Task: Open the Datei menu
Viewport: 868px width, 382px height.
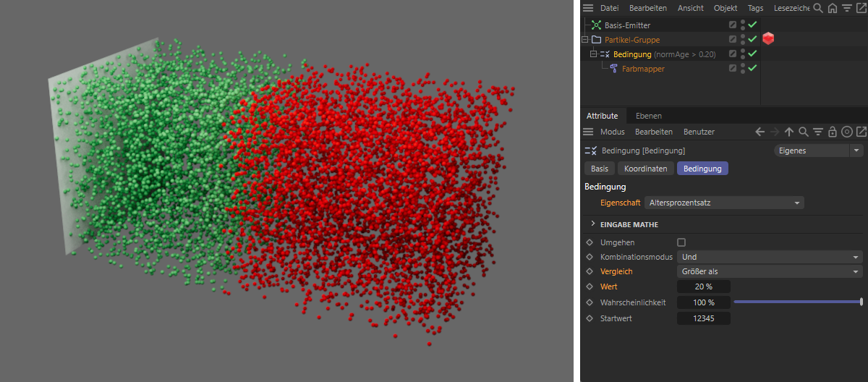Action: tap(610, 8)
